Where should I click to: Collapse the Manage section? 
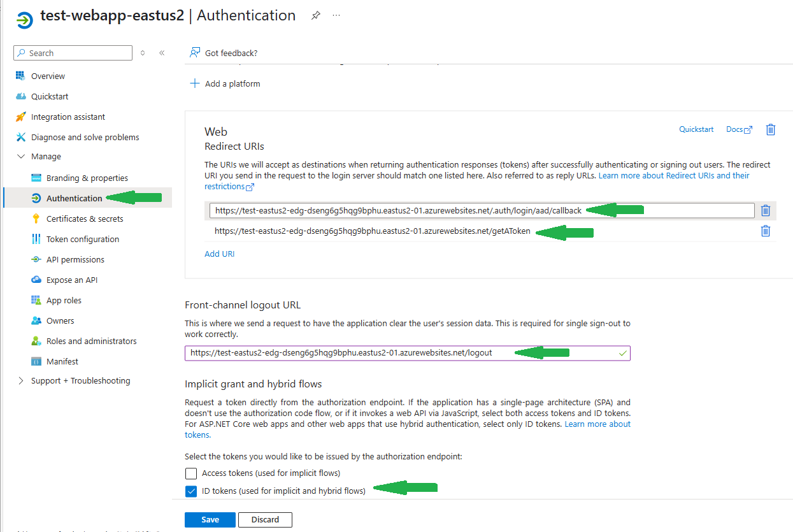tap(22, 156)
